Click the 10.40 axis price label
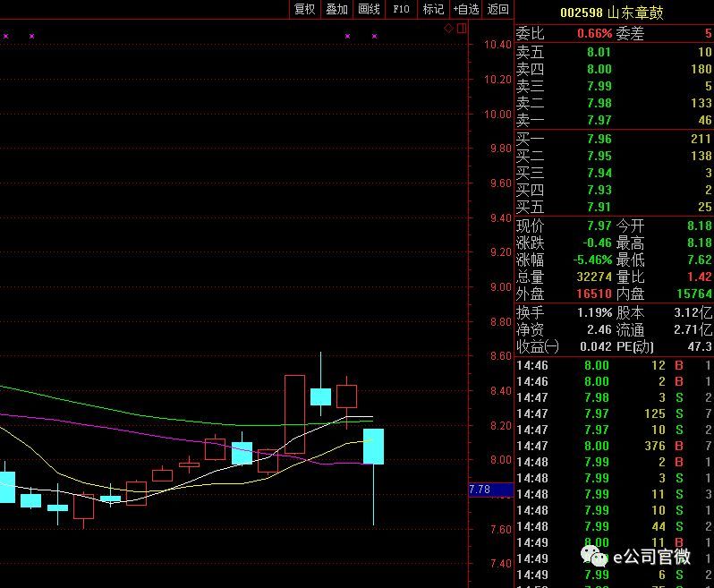The width and height of the screenshot is (714, 588). tap(497, 45)
